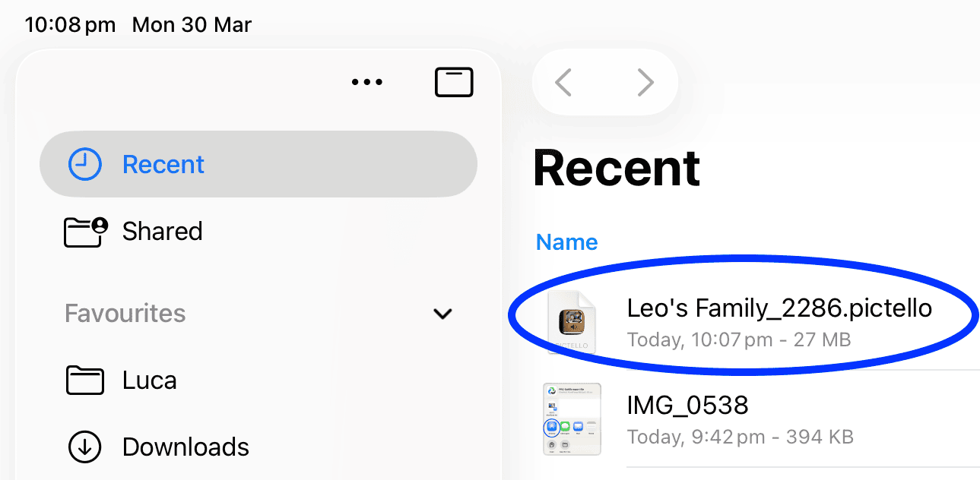Select the IMG_0538 file entry
Image resolution: width=980 pixels, height=480 pixels.
tap(687, 405)
